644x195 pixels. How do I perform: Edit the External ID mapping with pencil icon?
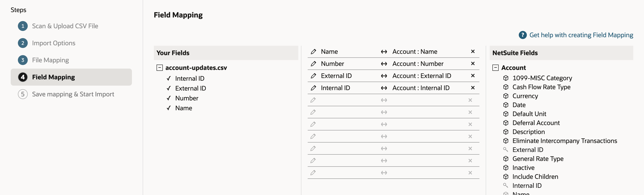click(x=313, y=76)
